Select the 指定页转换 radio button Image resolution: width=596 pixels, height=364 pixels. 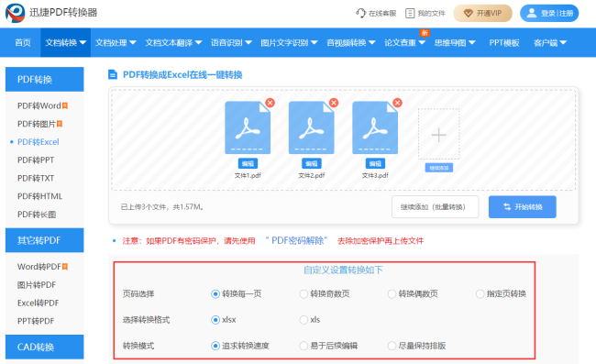click(x=480, y=294)
